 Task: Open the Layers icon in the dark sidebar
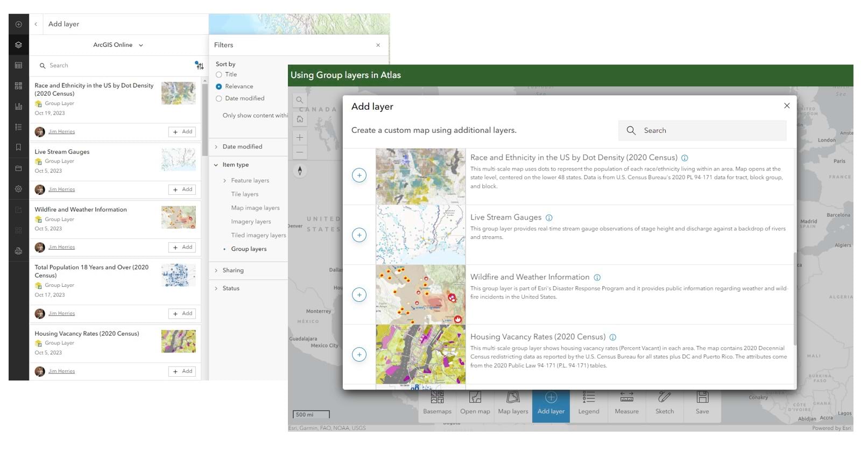tap(18, 45)
